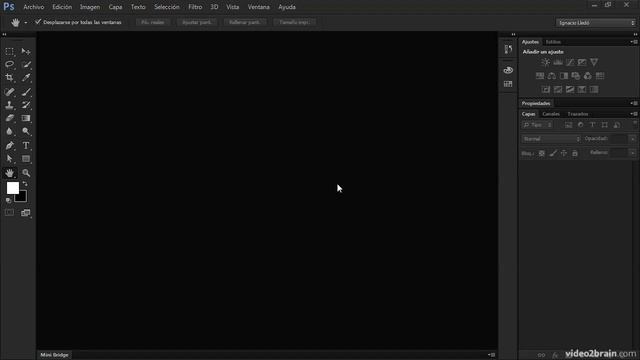Select the Path Selection tool
640x360 pixels.
(x=9, y=159)
